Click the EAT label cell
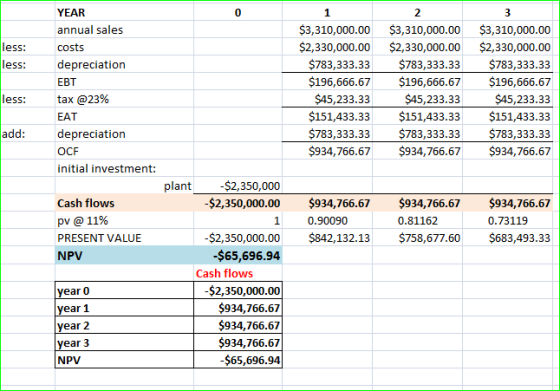 (x=124, y=116)
